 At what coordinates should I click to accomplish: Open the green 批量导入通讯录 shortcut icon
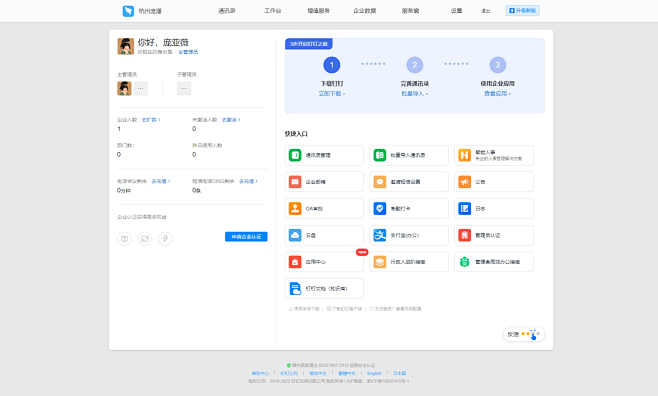pyautogui.click(x=380, y=155)
